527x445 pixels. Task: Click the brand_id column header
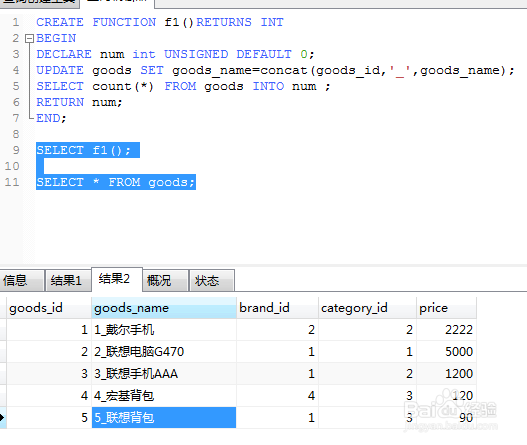coord(277,308)
